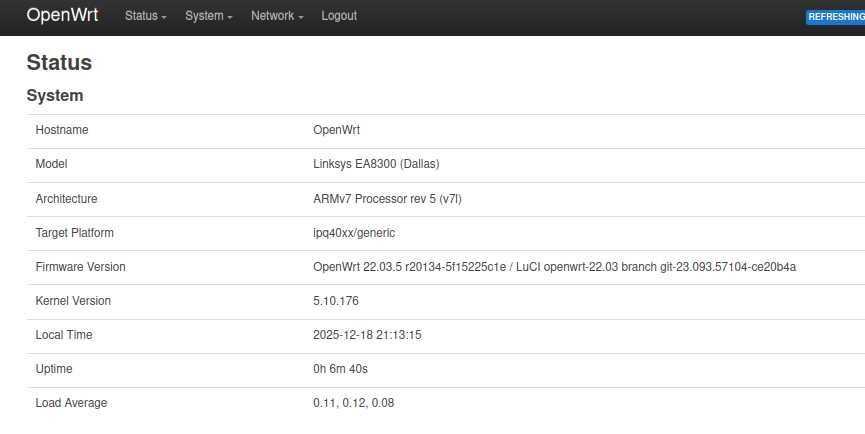Select local time 2025-12-18 21:13:15
This screenshot has height=434, width=865.
tap(367, 335)
